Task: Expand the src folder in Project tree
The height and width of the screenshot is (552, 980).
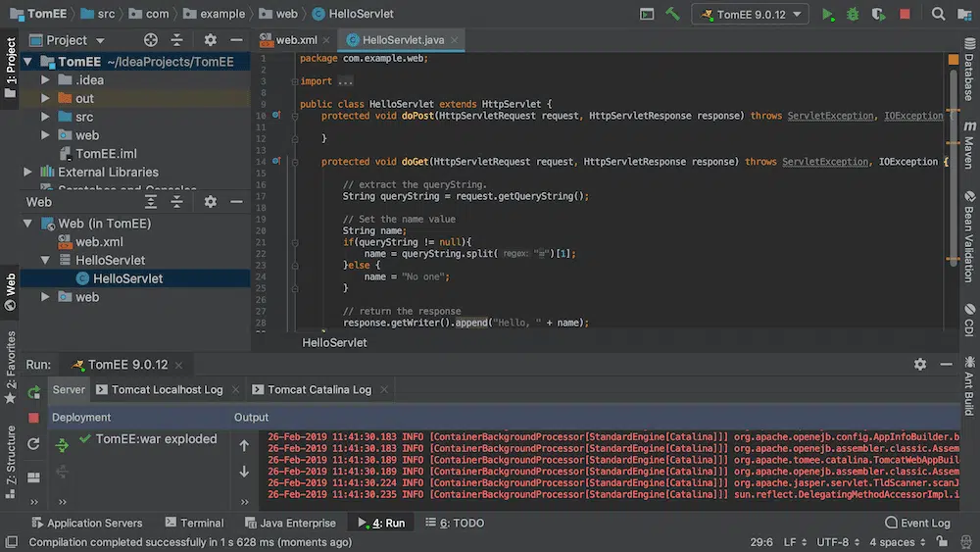Action: (46, 117)
